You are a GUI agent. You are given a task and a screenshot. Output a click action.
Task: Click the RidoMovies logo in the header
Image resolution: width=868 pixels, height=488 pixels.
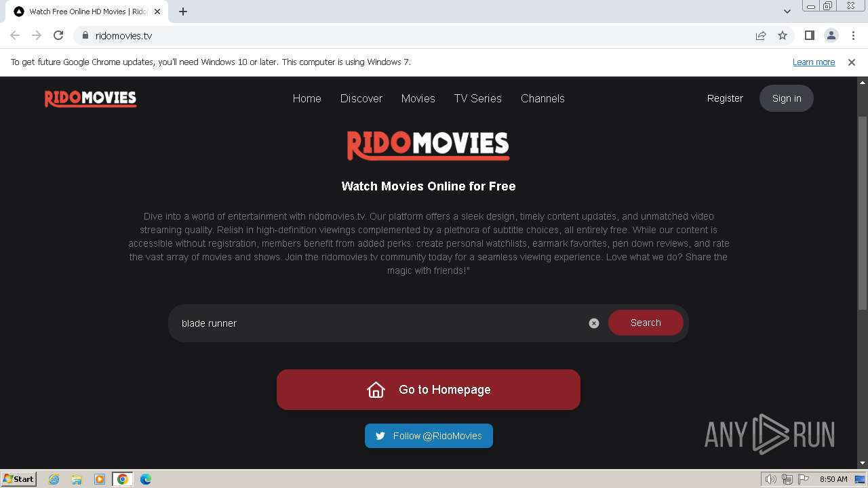[x=90, y=99]
